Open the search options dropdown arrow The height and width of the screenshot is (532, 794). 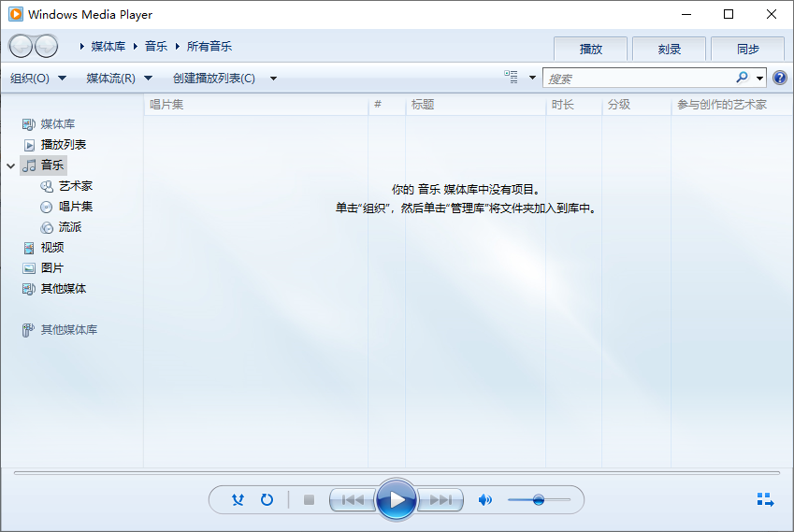pyautogui.click(x=759, y=78)
